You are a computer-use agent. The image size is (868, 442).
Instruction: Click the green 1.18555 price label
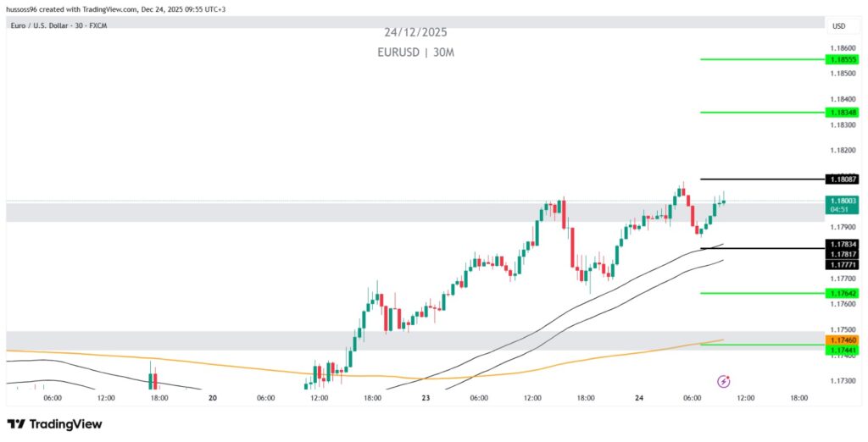coord(843,59)
